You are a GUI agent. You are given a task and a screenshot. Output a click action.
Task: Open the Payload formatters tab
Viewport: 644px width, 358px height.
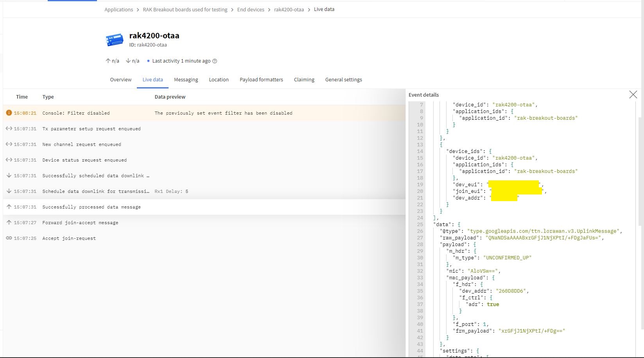pyautogui.click(x=261, y=80)
